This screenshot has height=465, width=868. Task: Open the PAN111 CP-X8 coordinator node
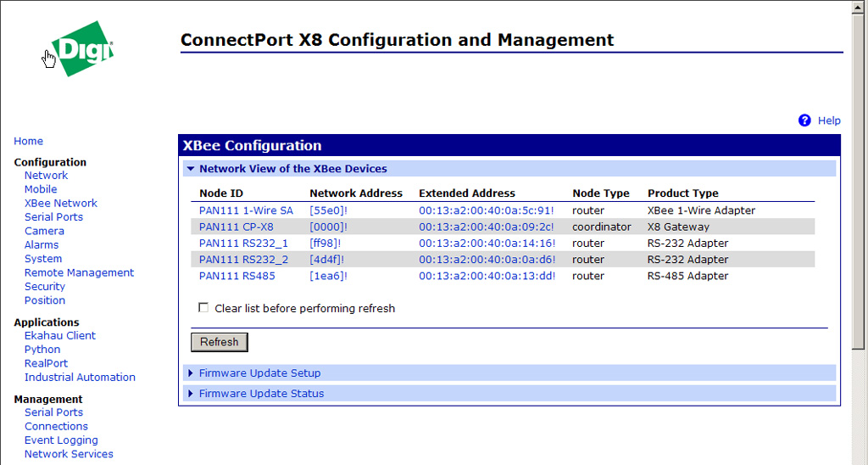(236, 227)
